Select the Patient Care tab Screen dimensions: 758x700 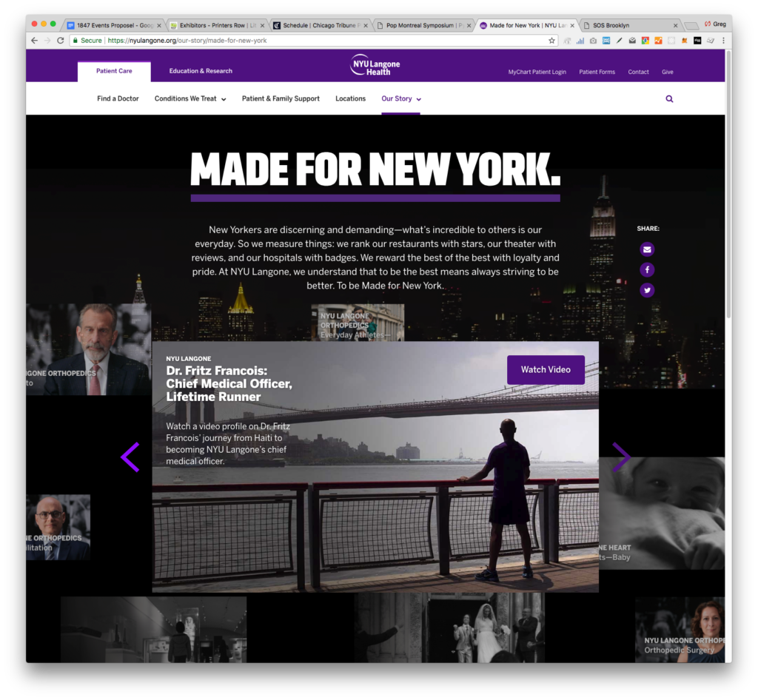[x=114, y=71]
